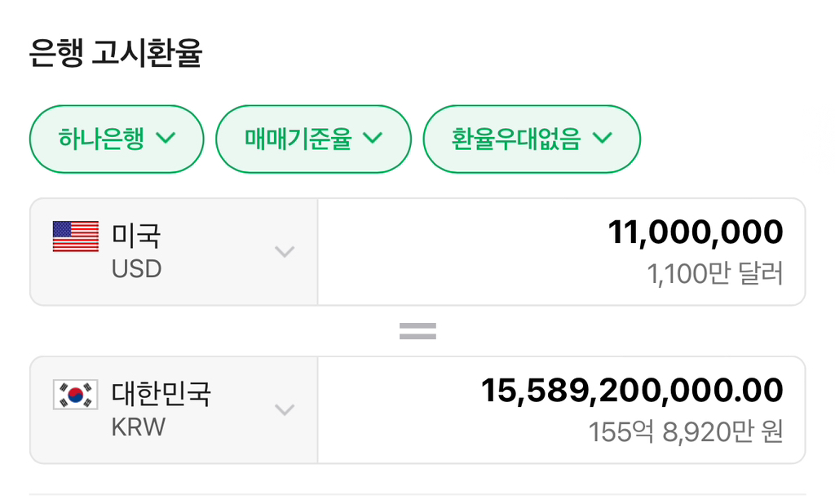Click the United States flag icon
The height and width of the screenshot is (504, 835).
coord(75,237)
